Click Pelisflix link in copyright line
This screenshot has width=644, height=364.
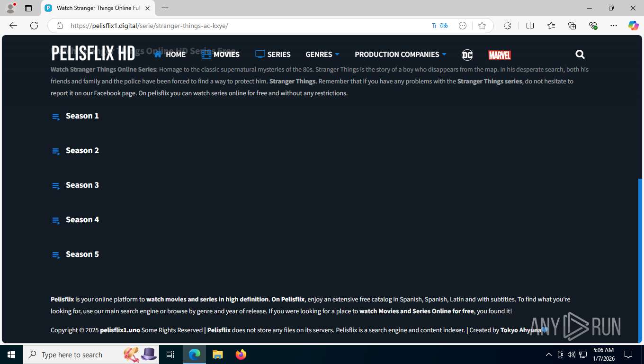(219, 330)
